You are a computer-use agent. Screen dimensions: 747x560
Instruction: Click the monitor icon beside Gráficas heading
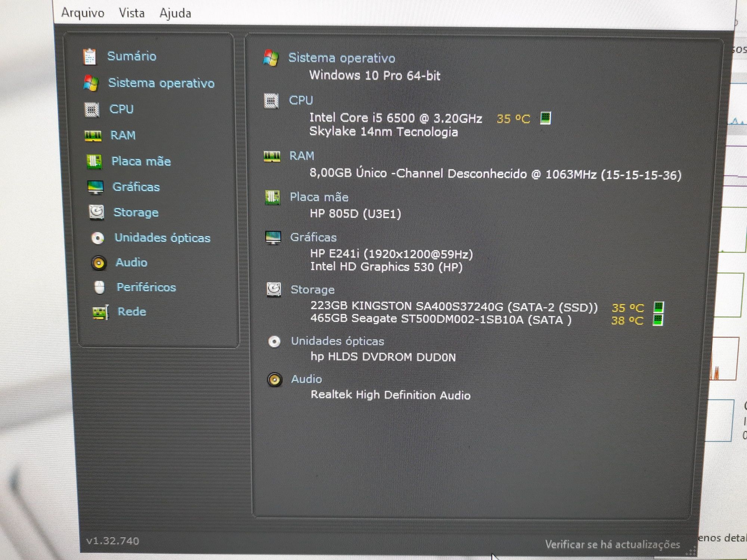(x=273, y=237)
